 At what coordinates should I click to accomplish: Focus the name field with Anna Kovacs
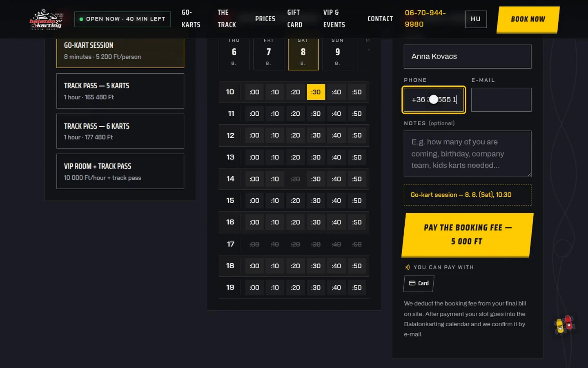coord(468,56)
